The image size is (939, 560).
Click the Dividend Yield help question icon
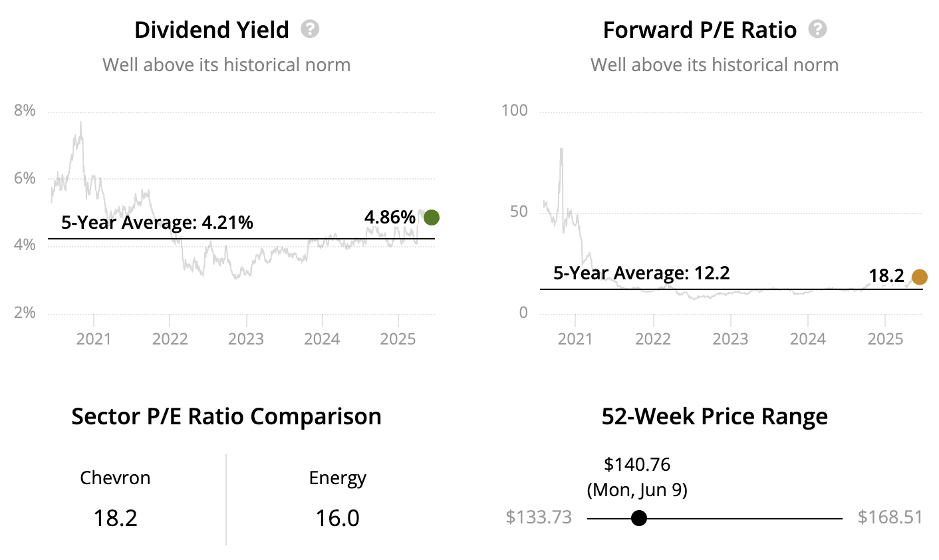[x=310, y=29]
